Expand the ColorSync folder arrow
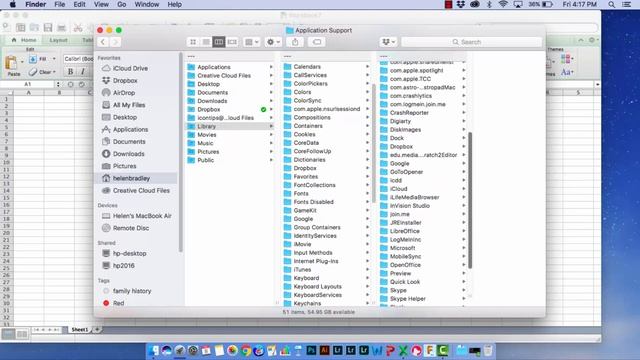Screen dimensions: 640x360 367,100
